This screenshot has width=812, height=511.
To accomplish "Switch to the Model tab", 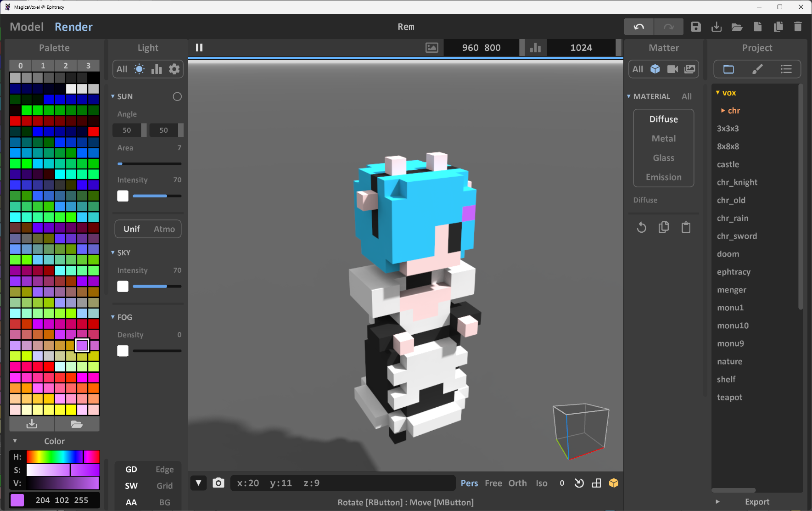I will [27, 27].
